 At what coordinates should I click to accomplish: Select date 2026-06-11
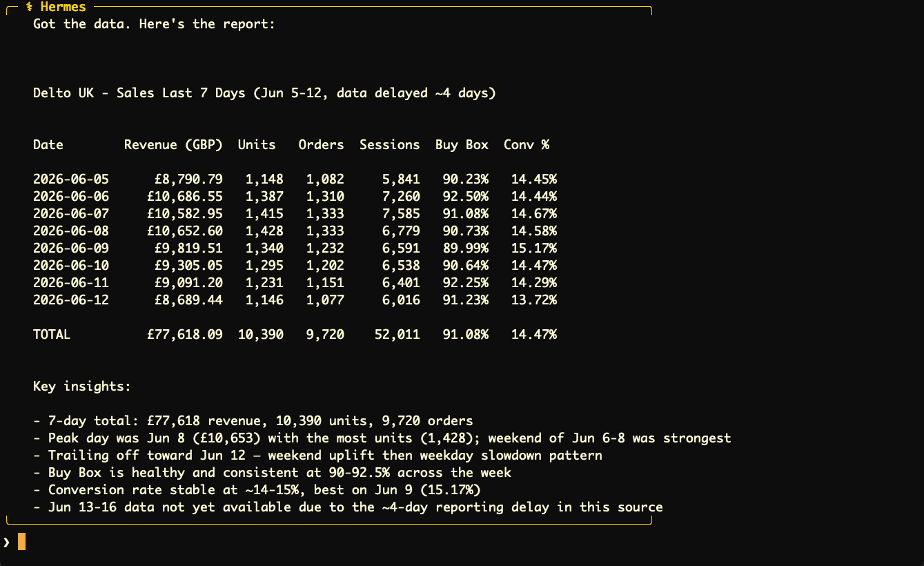coord(71,283)
